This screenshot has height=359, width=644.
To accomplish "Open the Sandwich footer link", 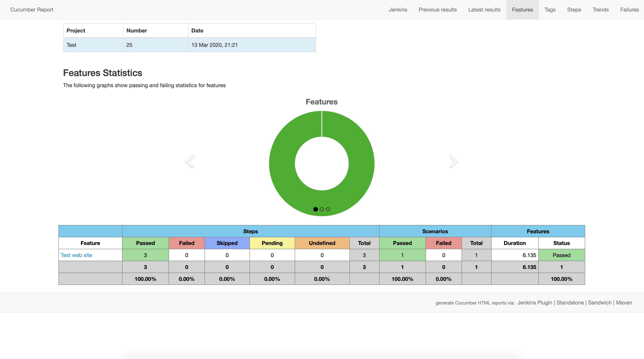I will [x=600, y=303].
